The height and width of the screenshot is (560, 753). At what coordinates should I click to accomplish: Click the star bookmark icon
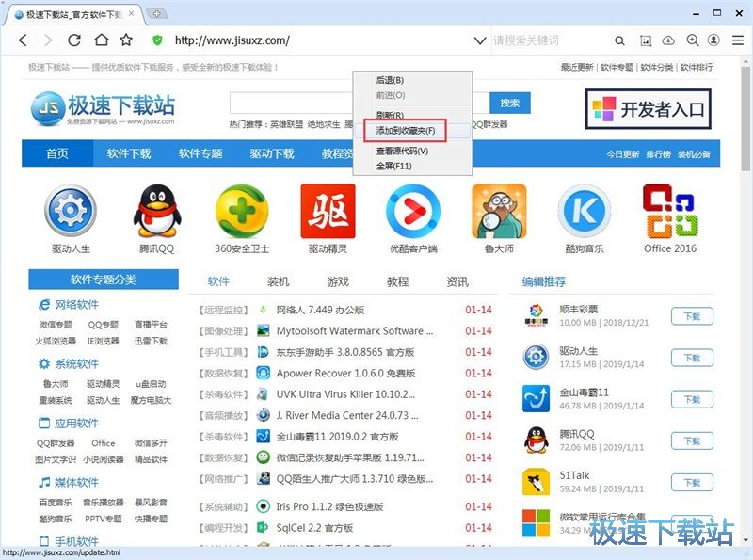point(126,40)
